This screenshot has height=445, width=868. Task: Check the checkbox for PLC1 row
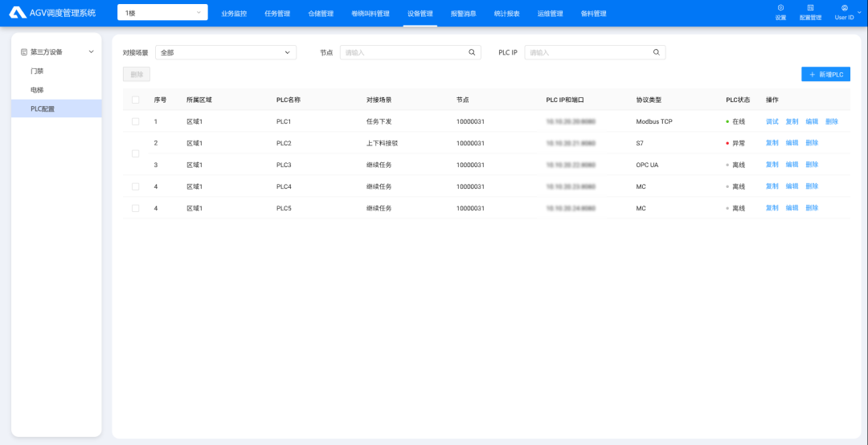135,122
